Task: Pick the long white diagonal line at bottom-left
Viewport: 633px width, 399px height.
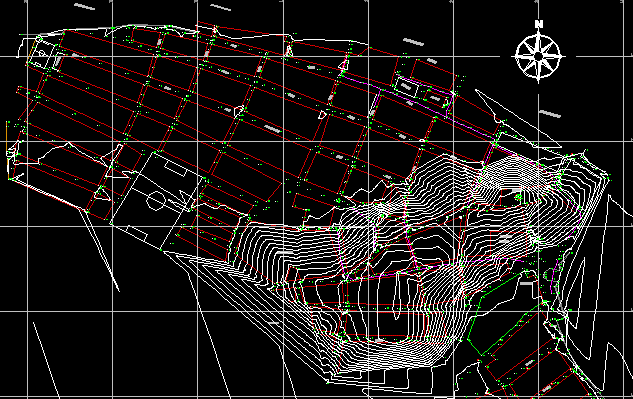Action: (46, 360)
